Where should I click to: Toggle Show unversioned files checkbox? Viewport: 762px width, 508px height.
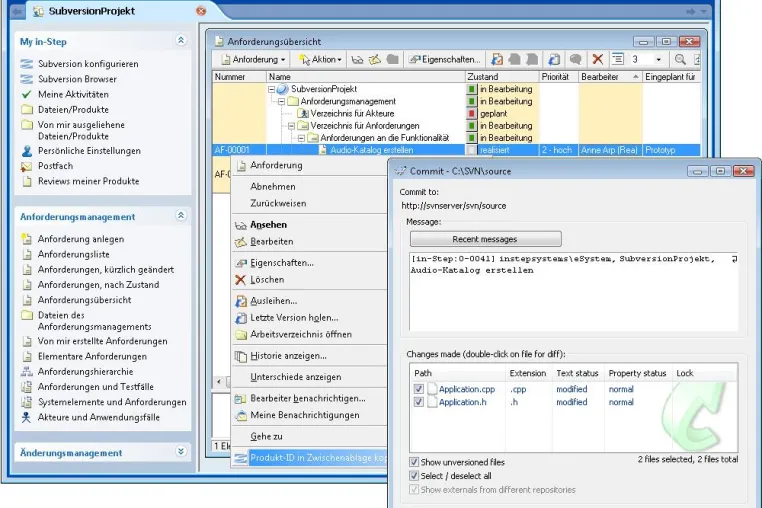(414, 462)
